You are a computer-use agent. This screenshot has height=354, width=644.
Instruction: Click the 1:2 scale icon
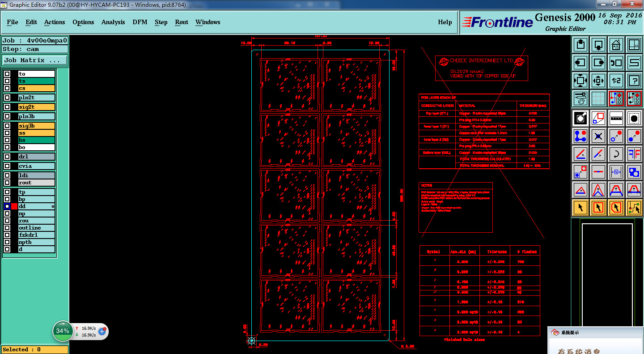[616, 81]
